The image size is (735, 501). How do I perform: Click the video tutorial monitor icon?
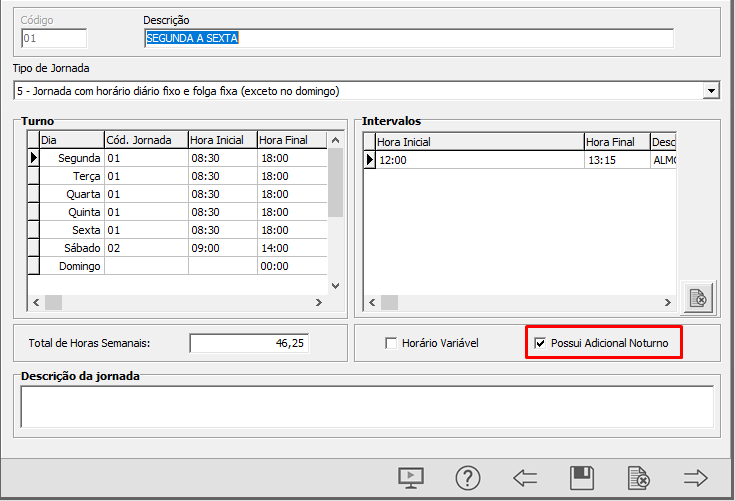pyautogui.click(x=411, y=478)
